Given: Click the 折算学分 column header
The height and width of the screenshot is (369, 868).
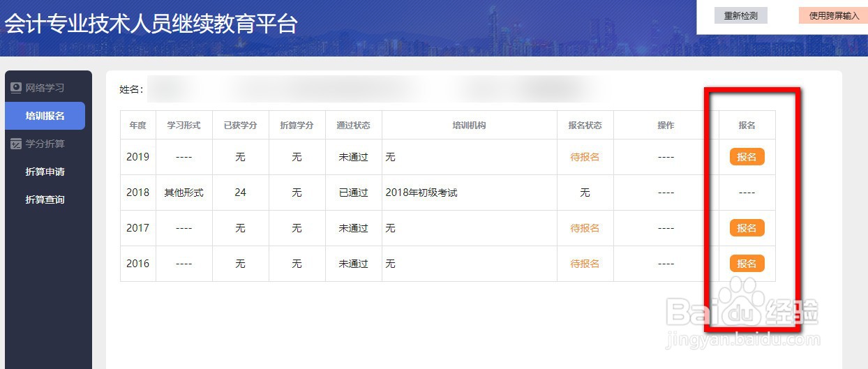Looking at the screenshot, I should pyautogui.click(x=297, y=126).
